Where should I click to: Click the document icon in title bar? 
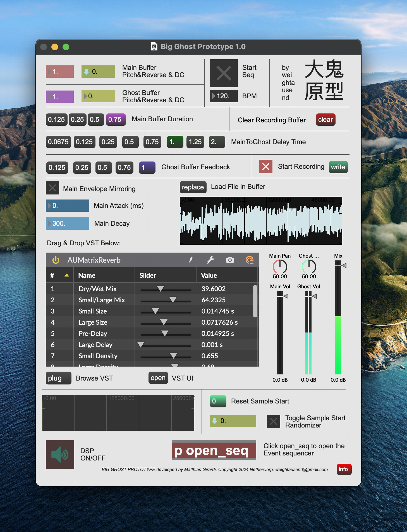pos(154,47)
